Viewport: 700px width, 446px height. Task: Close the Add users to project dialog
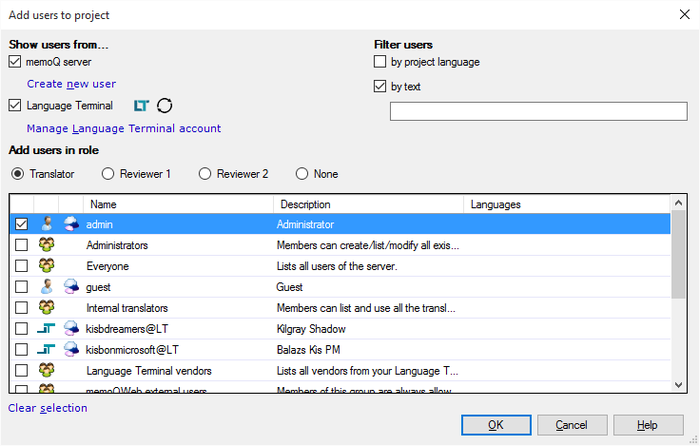(x=684, y=14)
